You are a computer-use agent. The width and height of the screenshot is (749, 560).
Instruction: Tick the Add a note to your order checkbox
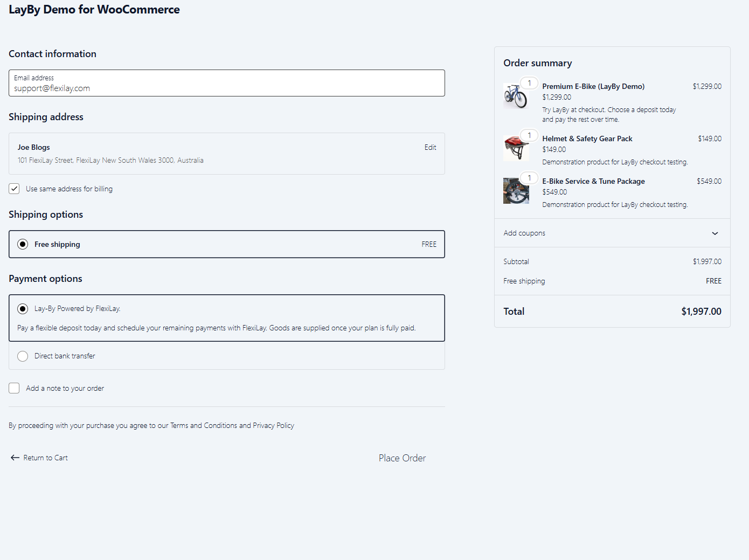pos(14,388)
